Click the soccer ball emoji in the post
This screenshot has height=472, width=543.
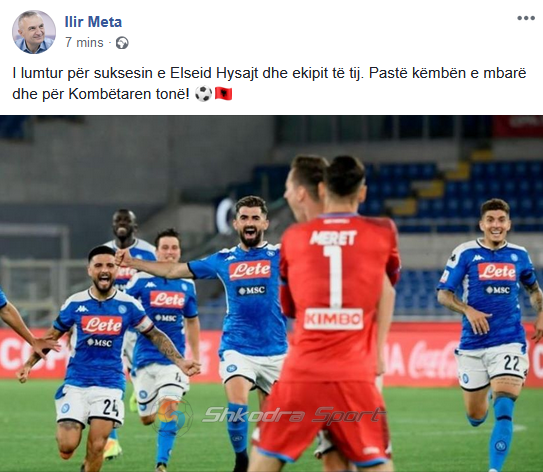[203, 93]
